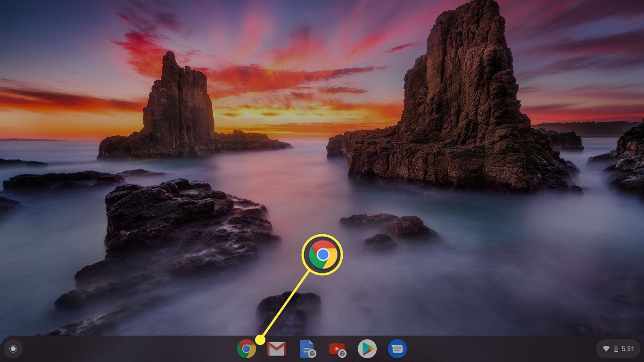The width and height of the screenshot is (644, 362).
Task: Open Google Docs shelf shortcut
Action: click(x=307, y=349)
